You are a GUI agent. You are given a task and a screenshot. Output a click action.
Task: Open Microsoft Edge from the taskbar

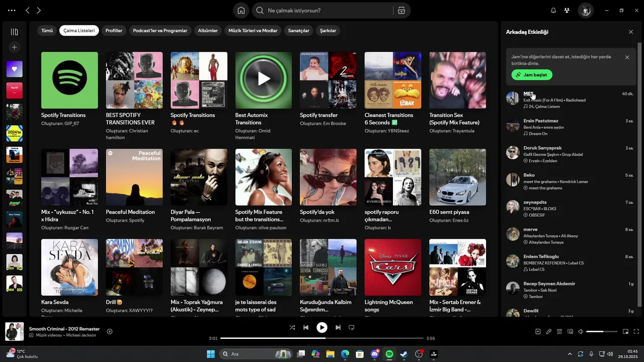click(345, 354)
